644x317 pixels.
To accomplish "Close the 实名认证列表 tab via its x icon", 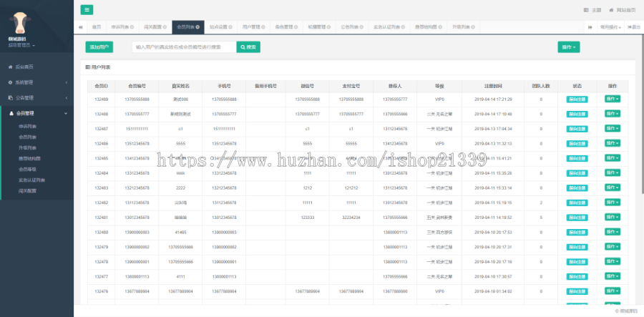I will point(403,27).
